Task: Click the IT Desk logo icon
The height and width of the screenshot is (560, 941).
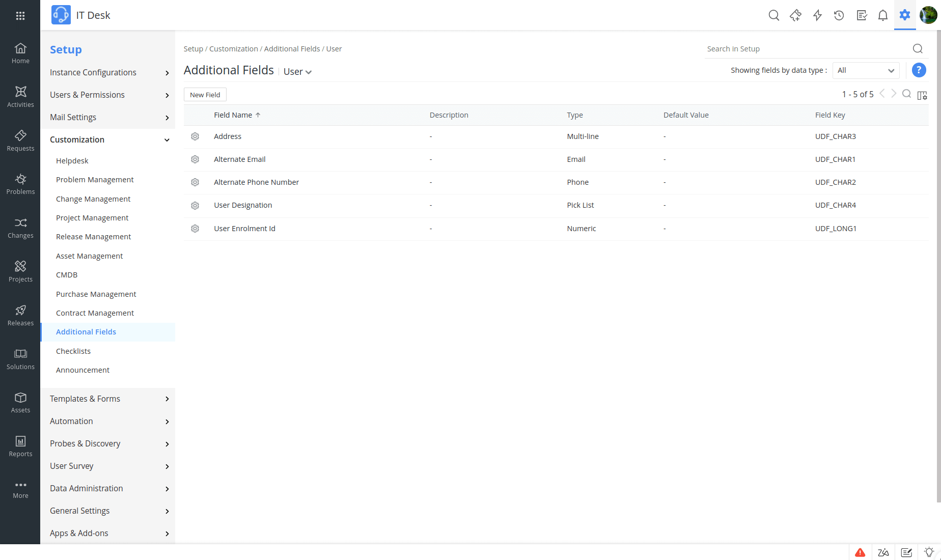Action: pyautogui.click(x=61, y=15)
